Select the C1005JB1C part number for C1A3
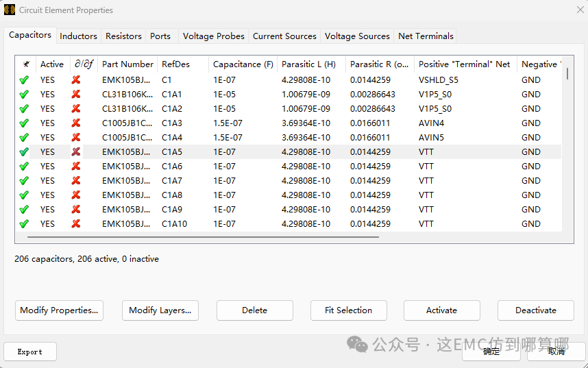The height and width of the screenshot is (368, 588). (127, 123)
